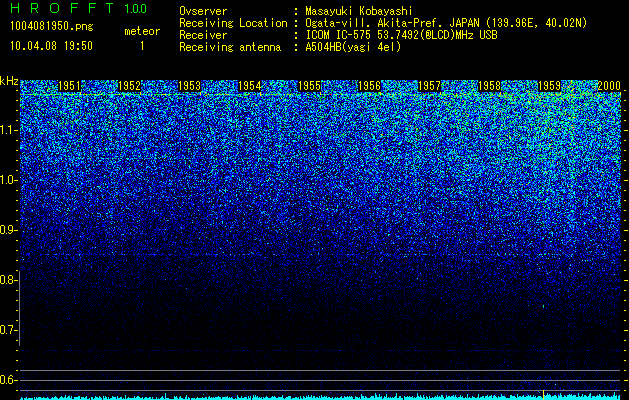
Task: Click the 1958 time marker
Action: tap(489, 86)
